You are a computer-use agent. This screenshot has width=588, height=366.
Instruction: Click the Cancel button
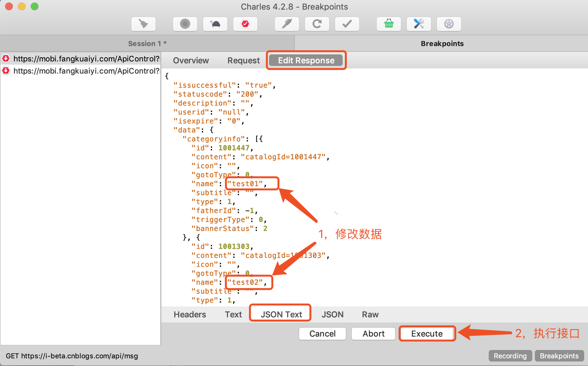322,334
